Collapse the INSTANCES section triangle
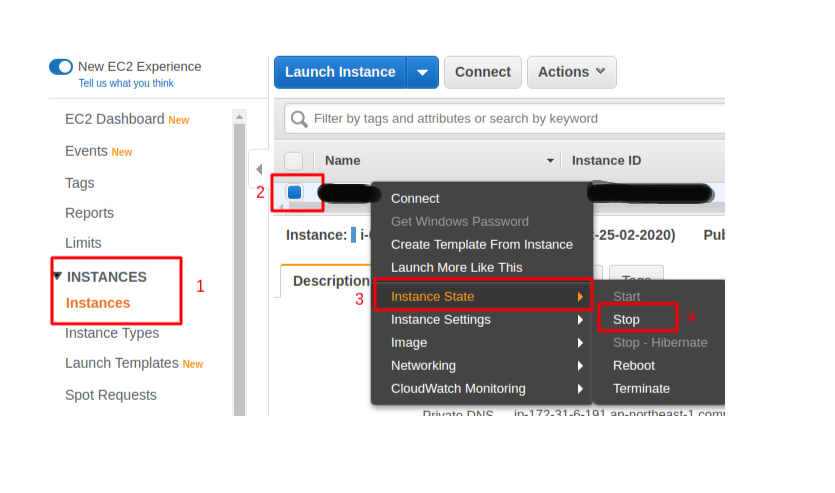The width and height of the screenshot is (835, 493). [57, 276]
